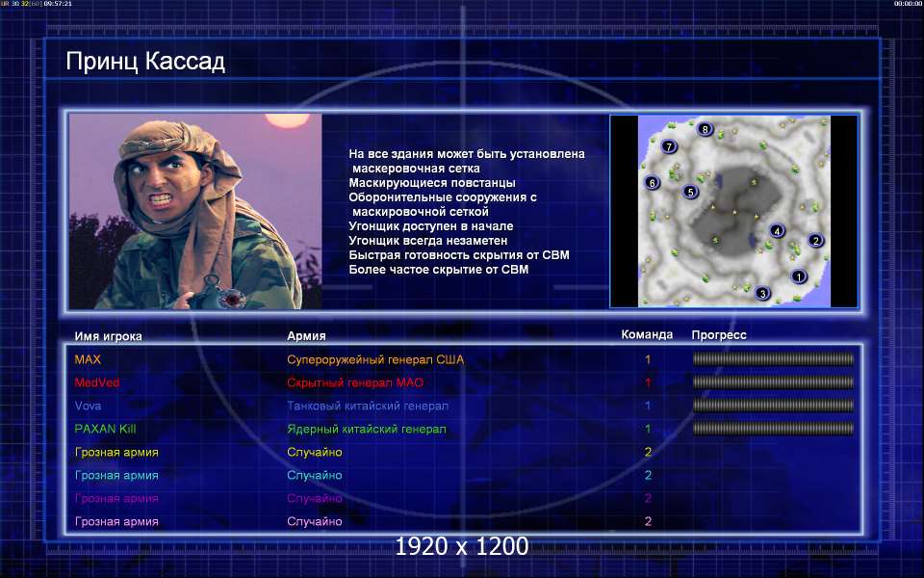Click the pink 'Случайно' army entry
Viewport: 924px width, 578px height.
pos(315,521)
